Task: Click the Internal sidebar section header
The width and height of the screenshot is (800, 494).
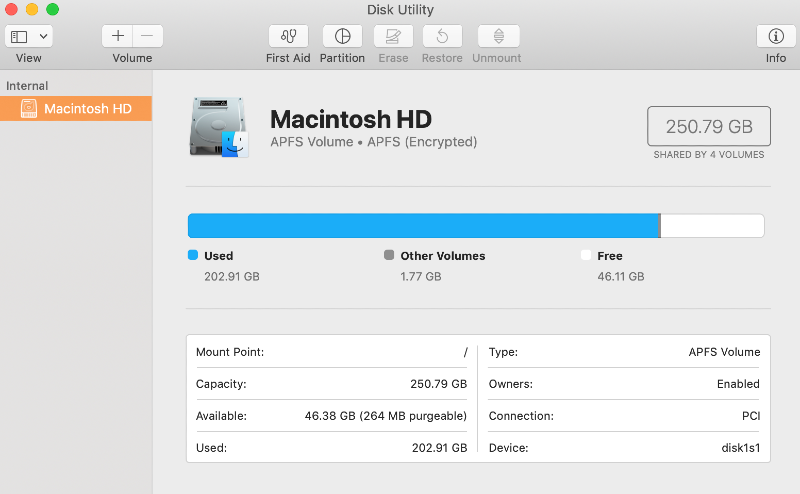Action: tap(27, 86)
